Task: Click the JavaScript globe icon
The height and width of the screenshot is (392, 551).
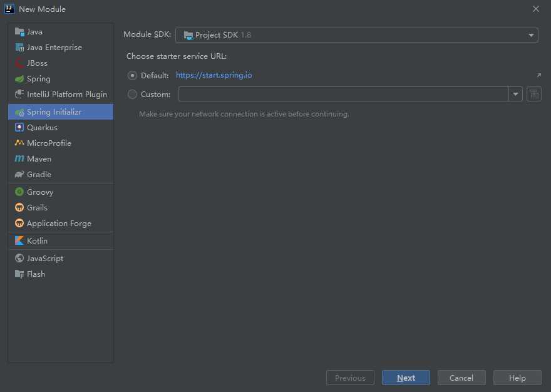Action: click(x=19, y=259)
